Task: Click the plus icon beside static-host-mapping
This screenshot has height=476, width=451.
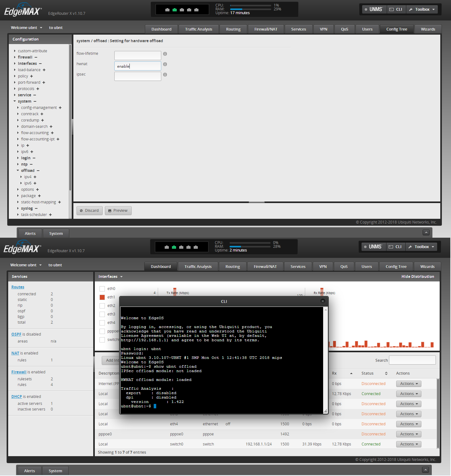Action: click(x=60, y=202)
